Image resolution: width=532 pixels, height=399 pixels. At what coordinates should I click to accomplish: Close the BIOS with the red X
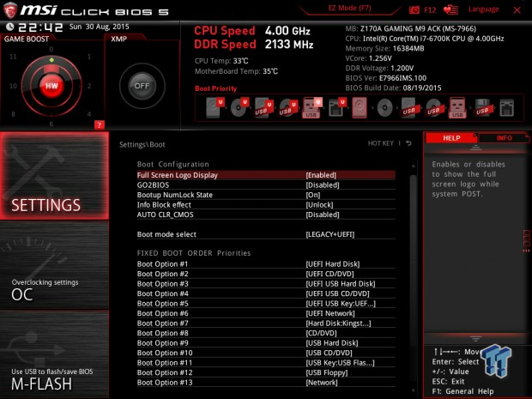(517, 10)
